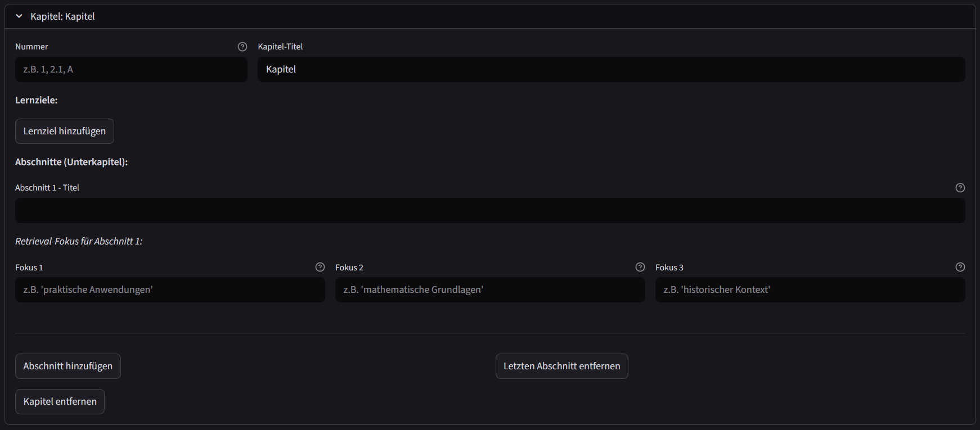Select the Fokus 3 'historischer Kontext' field

[810, 289]
